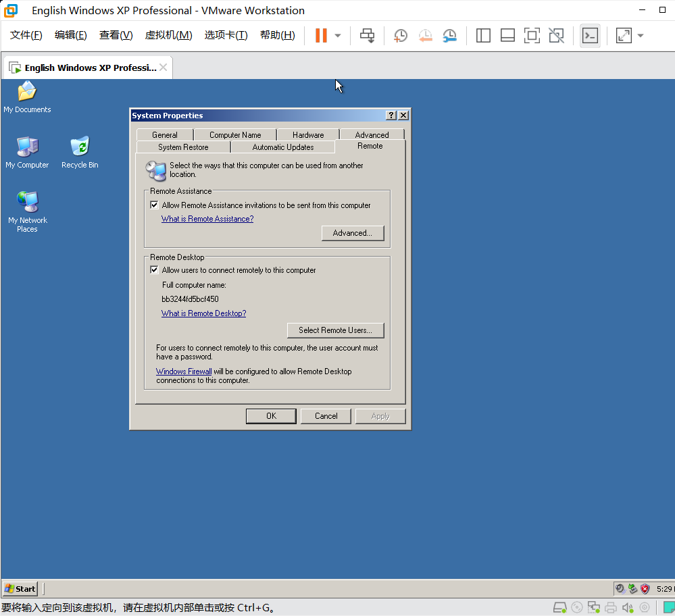Open the 文件(F) menu

click(26, 35)
